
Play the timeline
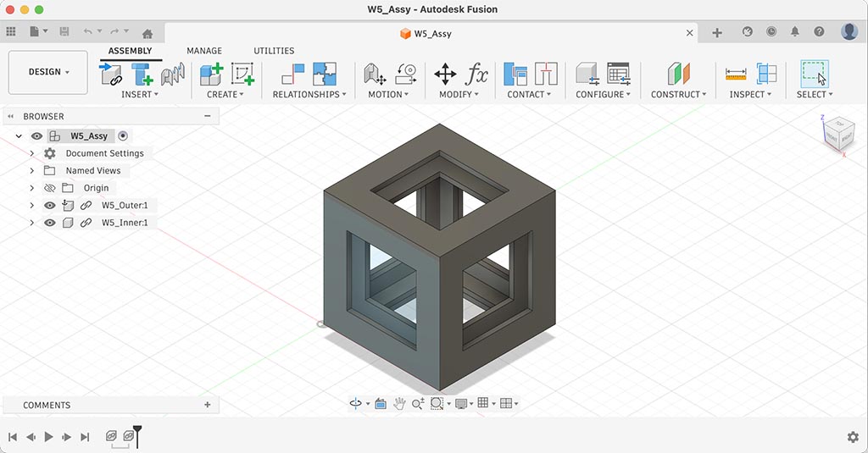pos(48,437)
